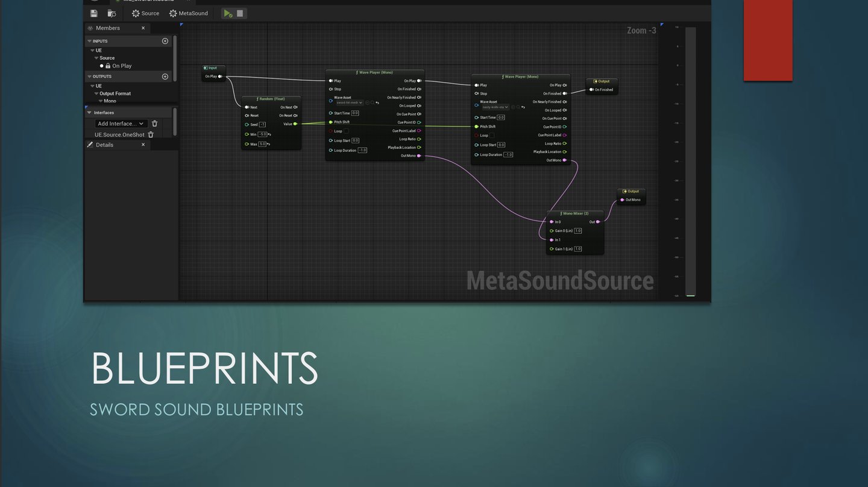This screenshot has height=487, width=868.
Task: Click the Loop Duration field on the sword-hit Wave Player
Action: (362, 150)
